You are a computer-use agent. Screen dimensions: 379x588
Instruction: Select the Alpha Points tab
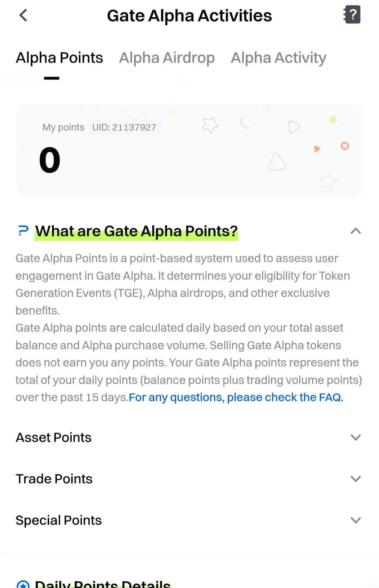tap(59, 58)
